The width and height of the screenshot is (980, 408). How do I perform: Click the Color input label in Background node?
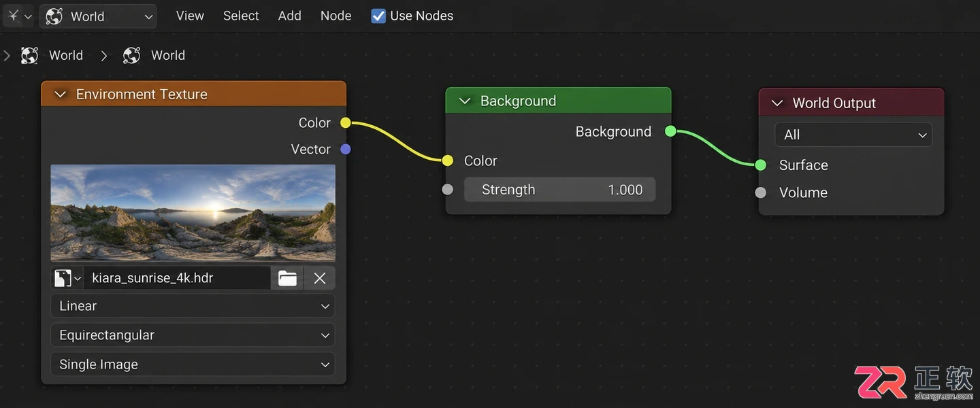480,161
